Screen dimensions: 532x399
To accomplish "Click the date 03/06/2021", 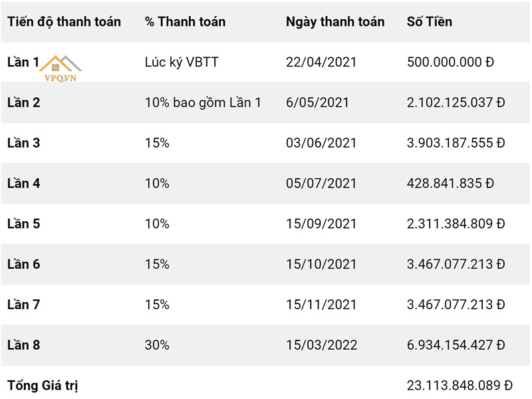I will 321,143.
